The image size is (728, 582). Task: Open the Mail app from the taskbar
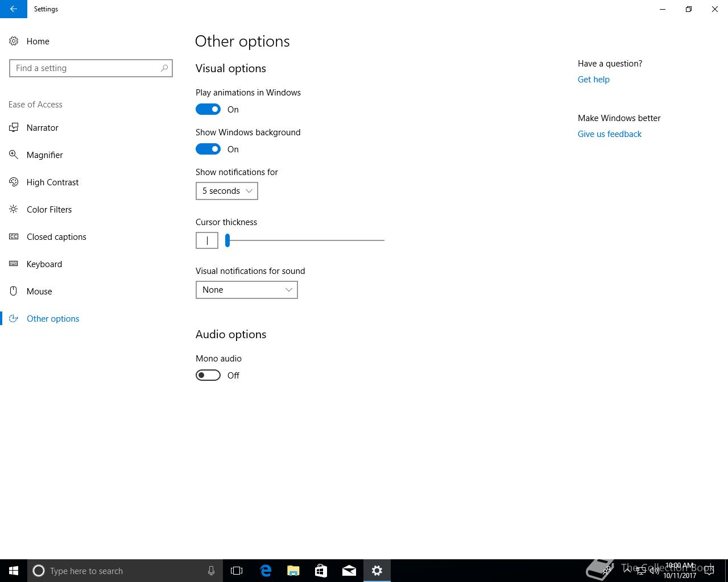[349, 571]
